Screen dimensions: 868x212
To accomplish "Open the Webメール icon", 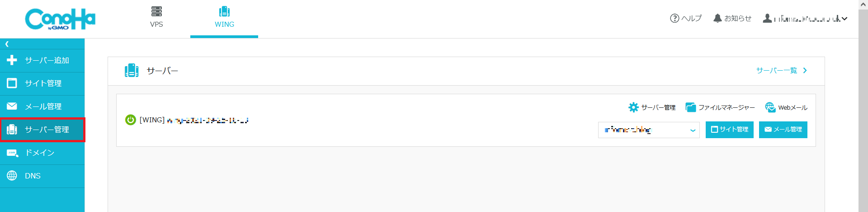I will [770, 107].
